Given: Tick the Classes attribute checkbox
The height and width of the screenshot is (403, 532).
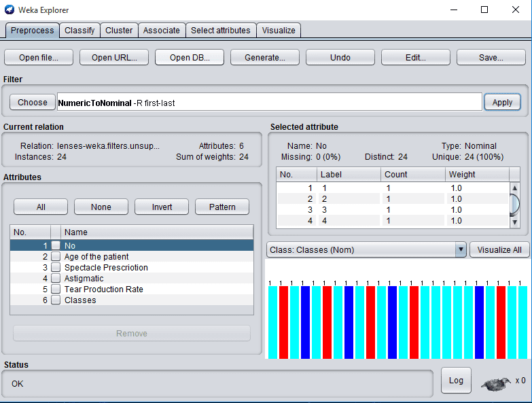Looking at the screenshot, I should coord(56,300).
